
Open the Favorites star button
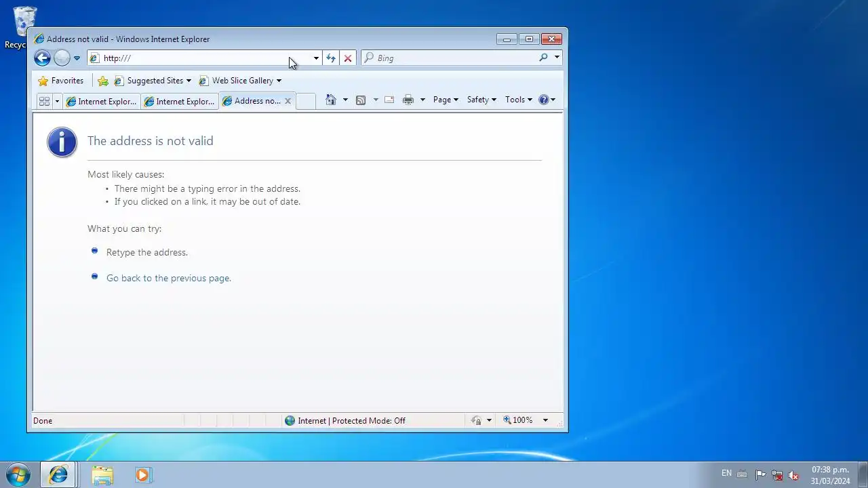(x=61, y=81)
